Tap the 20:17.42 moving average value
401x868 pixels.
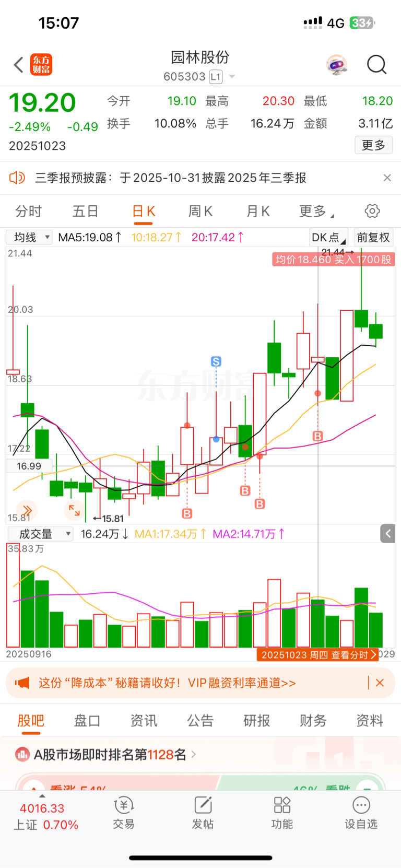[x=218, y=237]
